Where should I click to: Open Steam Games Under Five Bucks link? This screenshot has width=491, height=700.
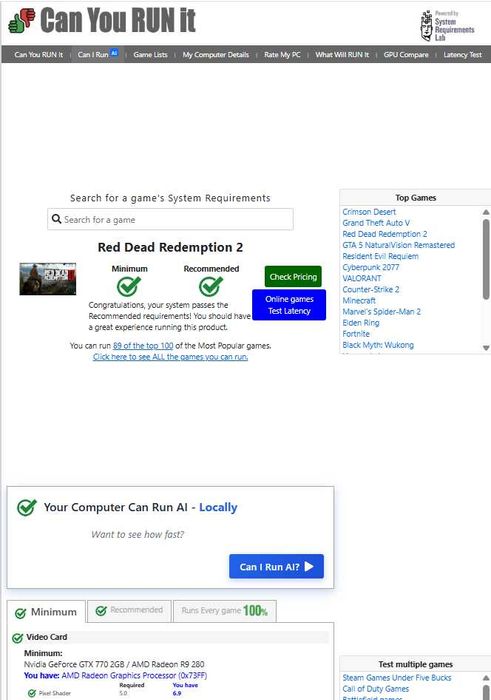click(x=396, y=678)
